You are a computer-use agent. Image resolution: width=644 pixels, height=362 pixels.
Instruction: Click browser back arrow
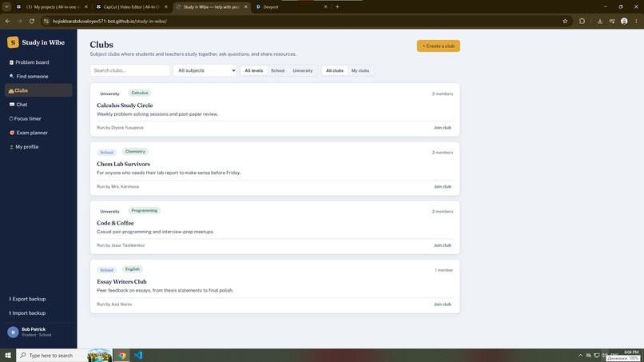[x=8, y=21]
